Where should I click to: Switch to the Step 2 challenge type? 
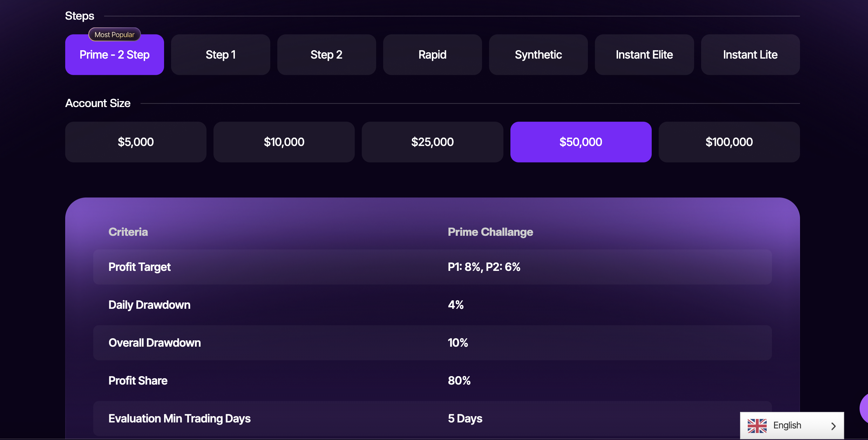coord(326,55)
